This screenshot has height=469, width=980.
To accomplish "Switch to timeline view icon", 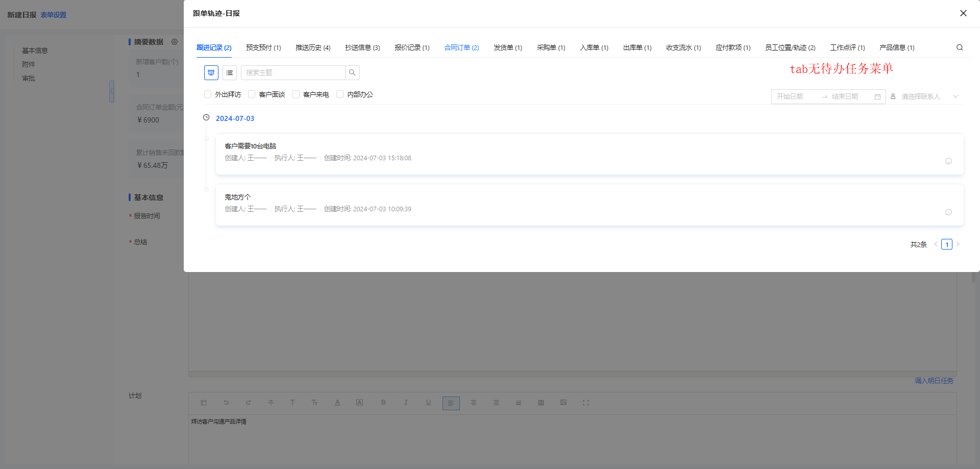I will [211, 73].
